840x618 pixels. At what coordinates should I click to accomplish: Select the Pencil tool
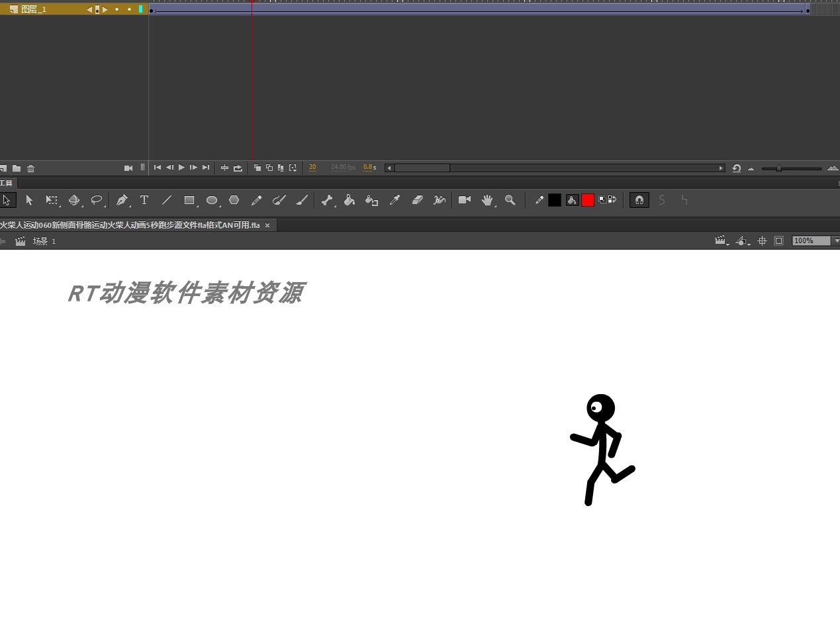257,200
